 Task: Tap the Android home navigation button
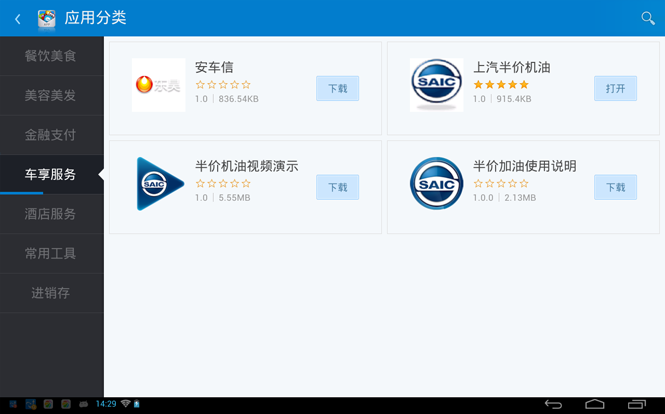point(595,404)
